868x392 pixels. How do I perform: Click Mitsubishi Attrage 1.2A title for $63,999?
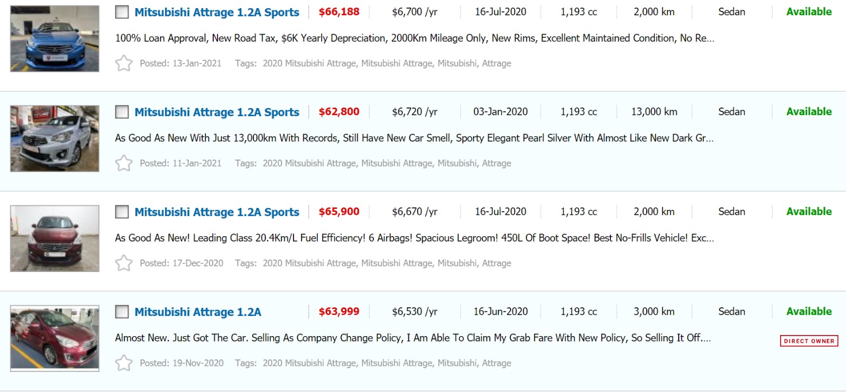point(197,312)
